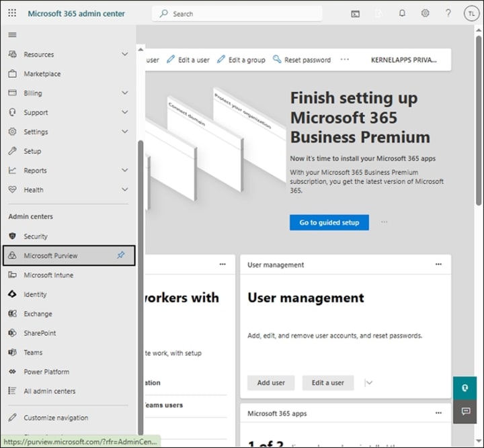This screenshot has height=448, width=484.
Task: Click the Security shield icon
Action: tap(12, 236)
